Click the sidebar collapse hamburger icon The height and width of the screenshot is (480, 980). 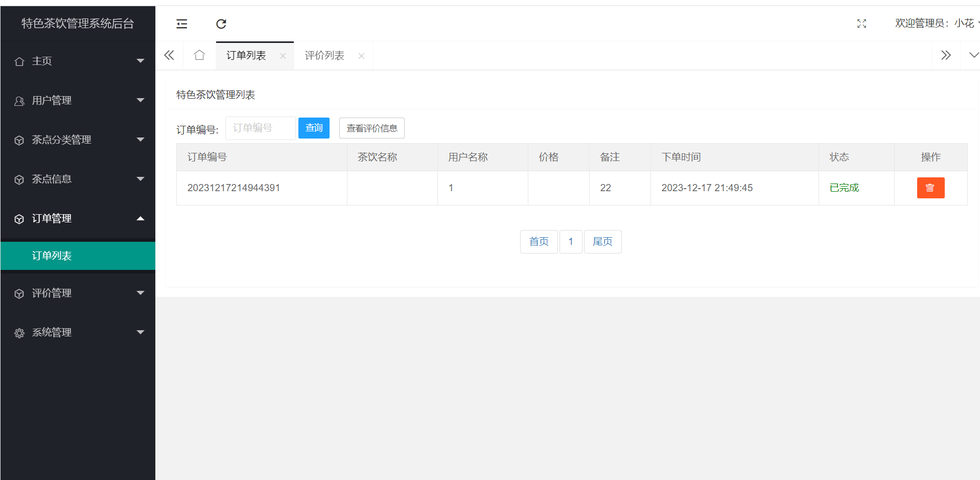coord(182,24)
